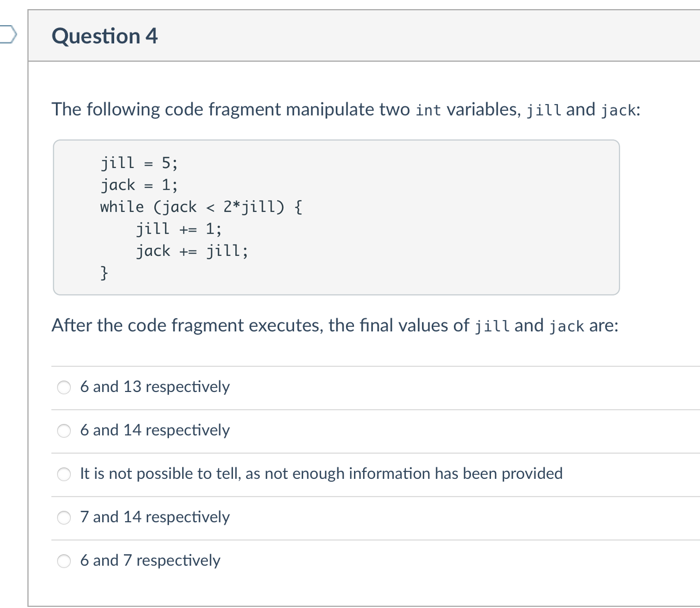The height and width of the screenshot is (608, 700).
Task: Click the '6 and 14 respectively' answer label
Action: click(x=155, y=430)
